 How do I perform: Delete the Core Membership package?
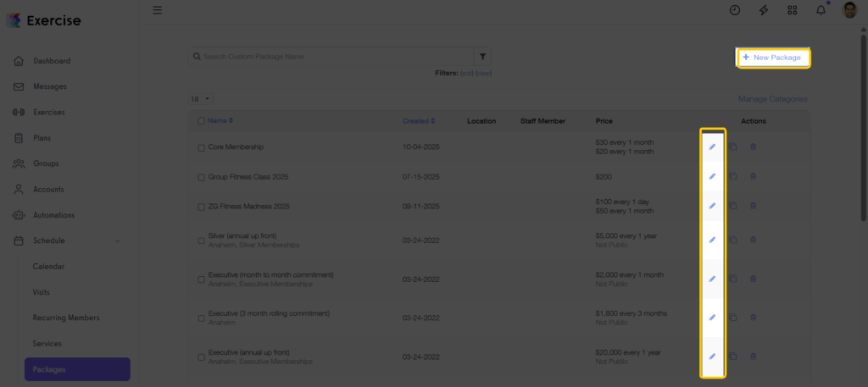(x=753, y=147)
